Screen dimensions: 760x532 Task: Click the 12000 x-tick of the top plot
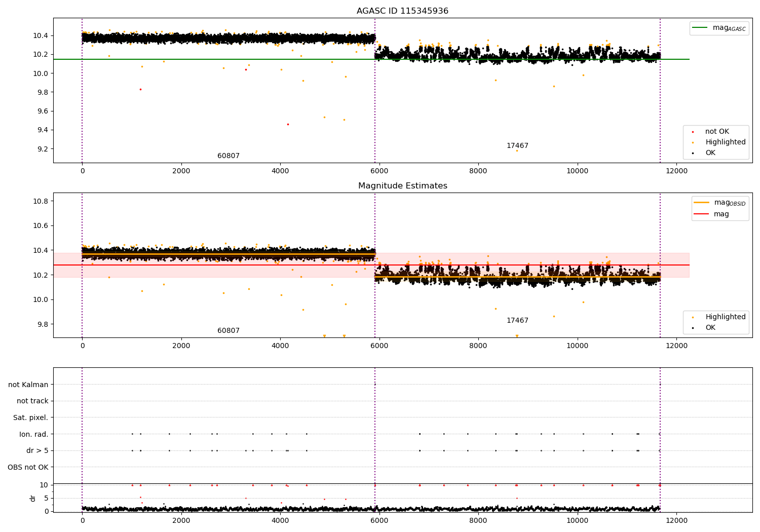[676, 171]
